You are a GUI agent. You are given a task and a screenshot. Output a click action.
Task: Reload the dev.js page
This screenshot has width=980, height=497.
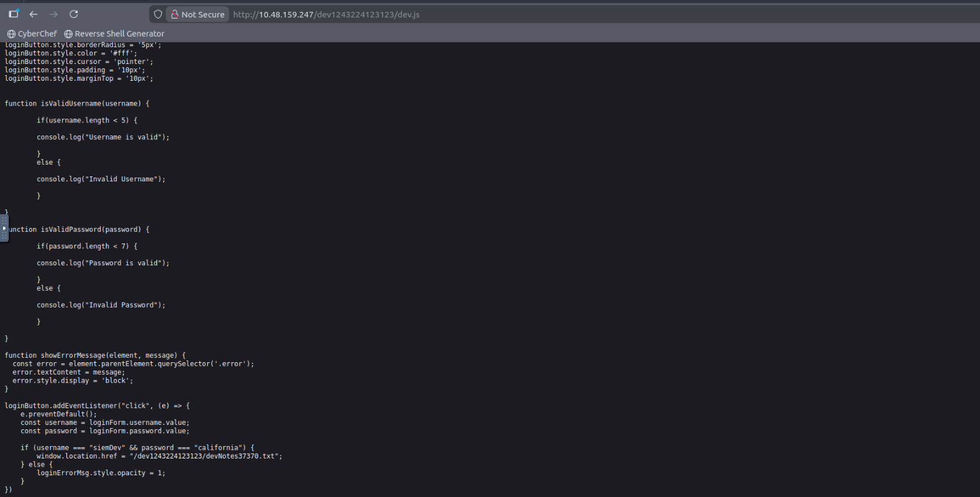click(x=74, y=14)
